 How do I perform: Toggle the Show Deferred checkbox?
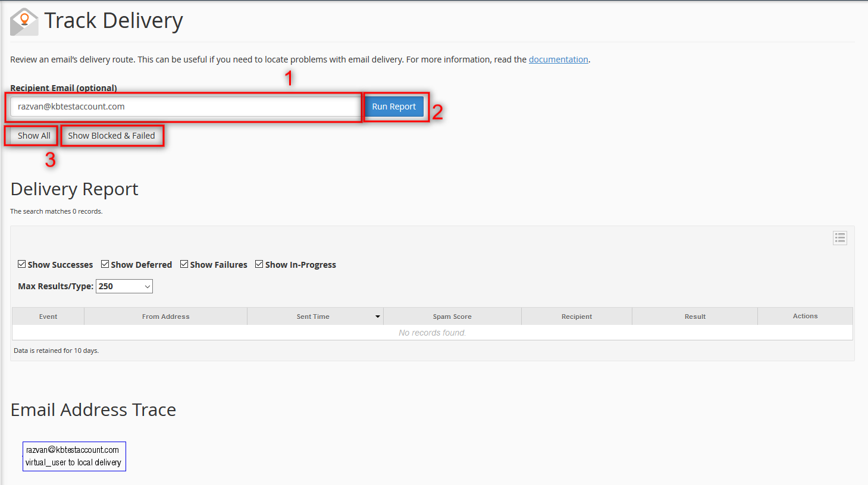(x=105, y=264)
